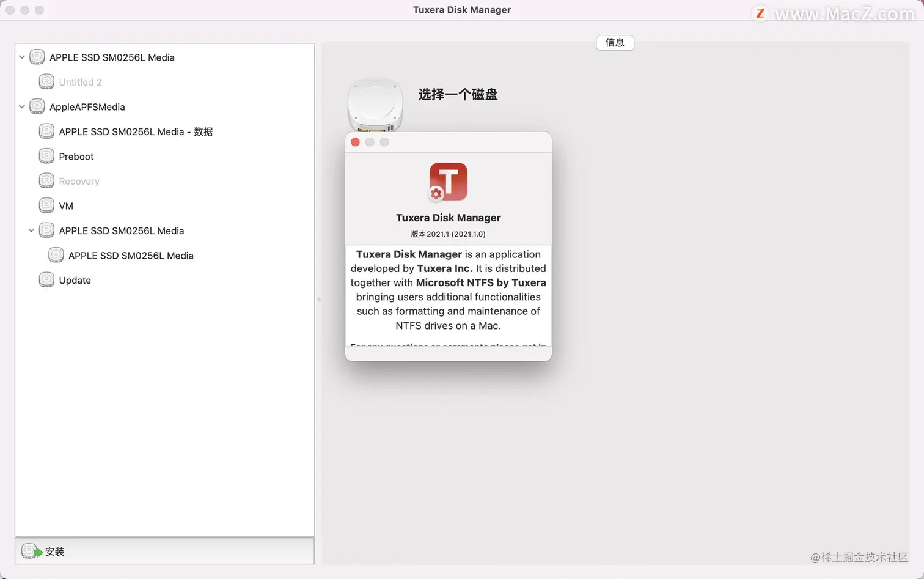
Task: Click the disk icon beside Update
Action: 46,280
